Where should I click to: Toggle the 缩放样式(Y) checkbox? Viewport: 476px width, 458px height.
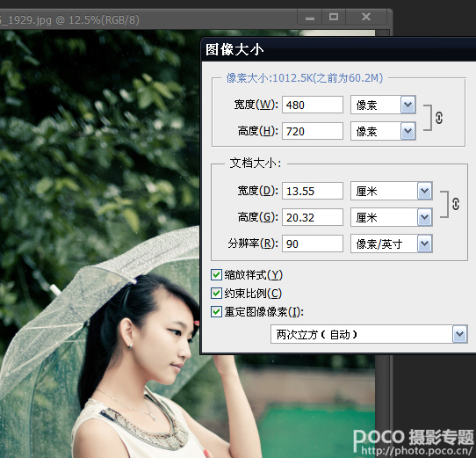[216, 275]
